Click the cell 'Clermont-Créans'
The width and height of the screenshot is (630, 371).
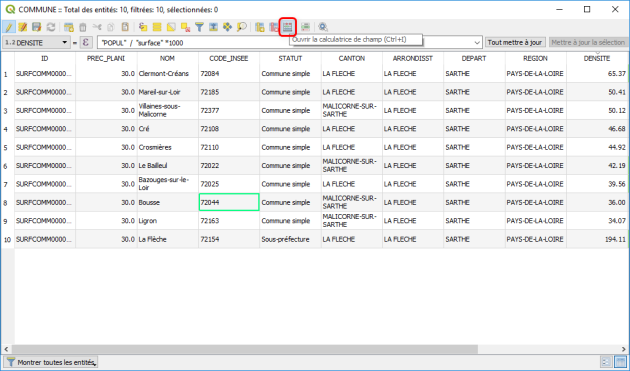point(167,74)
